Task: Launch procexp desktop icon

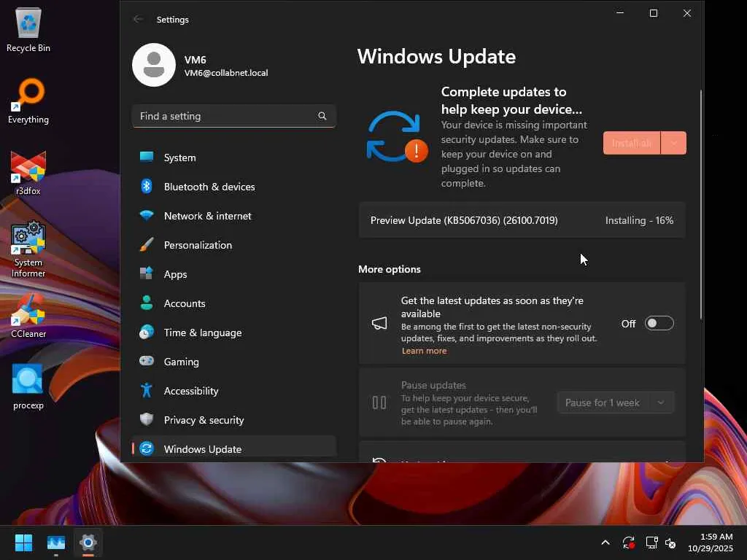Action: click(28, 386)
